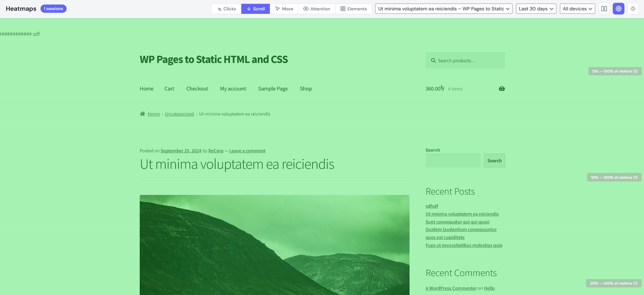Click the shopping basket cart icon

502,89
